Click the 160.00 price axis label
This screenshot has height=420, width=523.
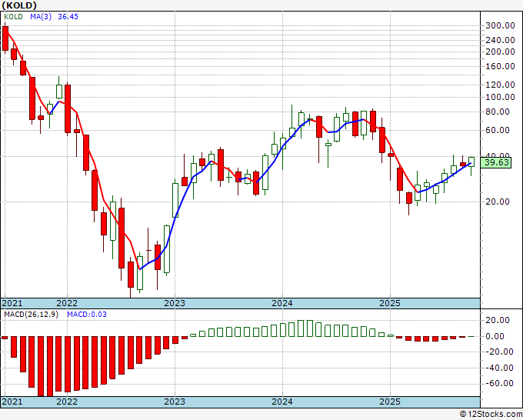click(x=500, y=66)
